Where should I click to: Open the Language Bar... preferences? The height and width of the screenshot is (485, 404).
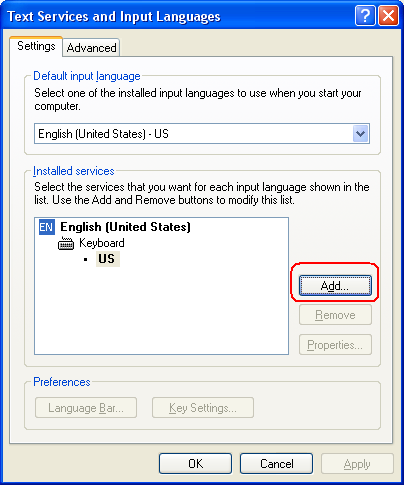click(86, 408)
